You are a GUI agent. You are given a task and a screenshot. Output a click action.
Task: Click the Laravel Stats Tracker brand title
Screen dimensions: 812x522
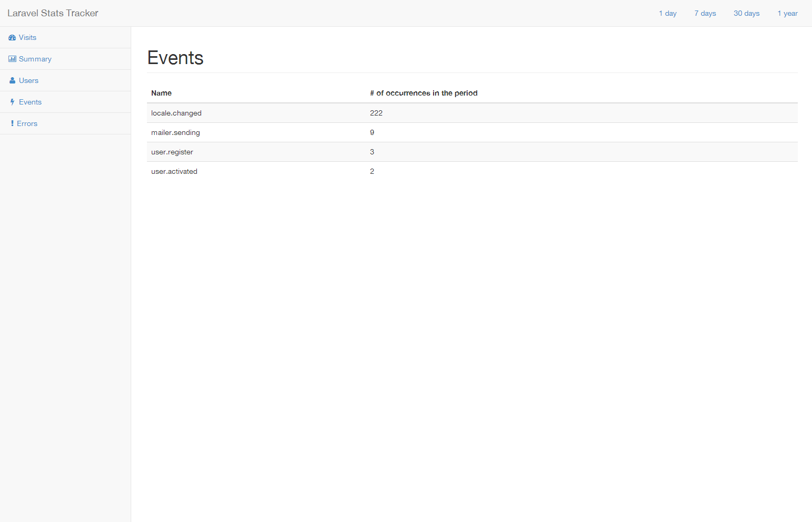(x=53, y=13)
